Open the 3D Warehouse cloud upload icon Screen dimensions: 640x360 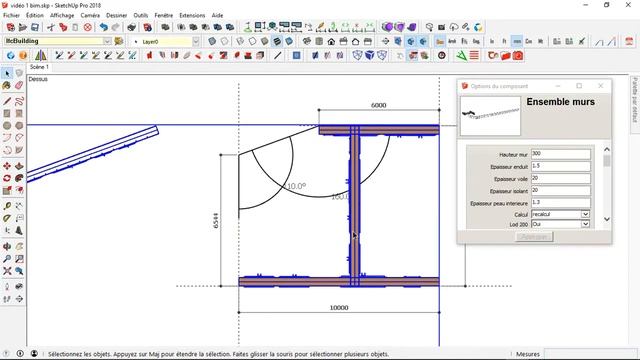point(454,27)
